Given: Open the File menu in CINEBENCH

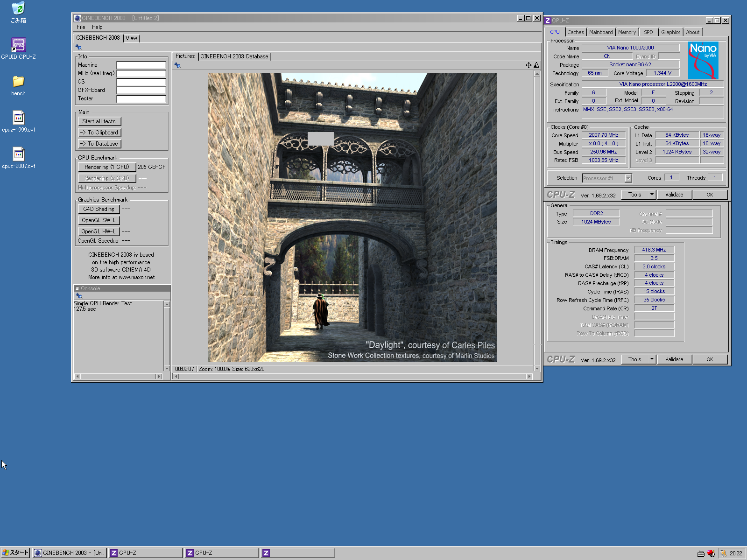Looking at the screenshot, I should point(81,27).
